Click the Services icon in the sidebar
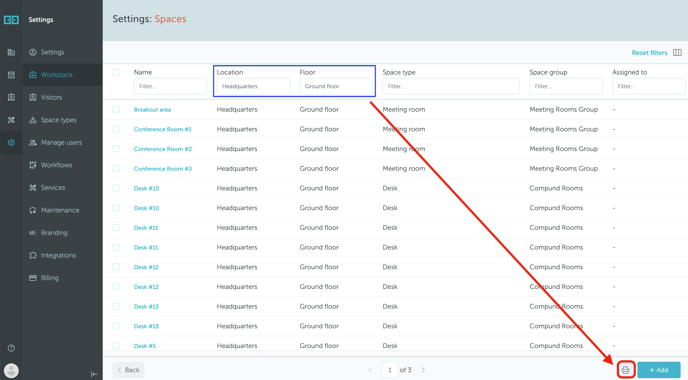 coord(32,187)
